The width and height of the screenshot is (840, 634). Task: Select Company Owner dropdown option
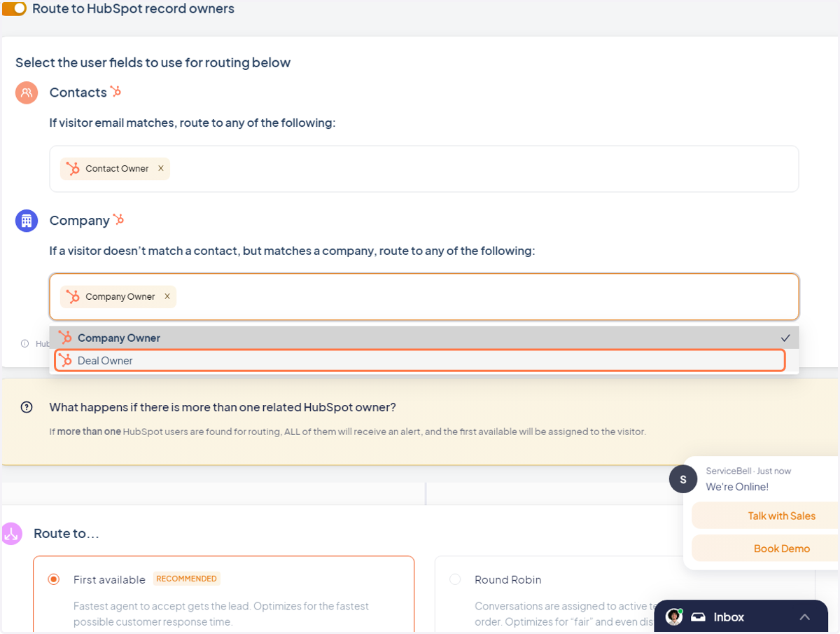423,338
